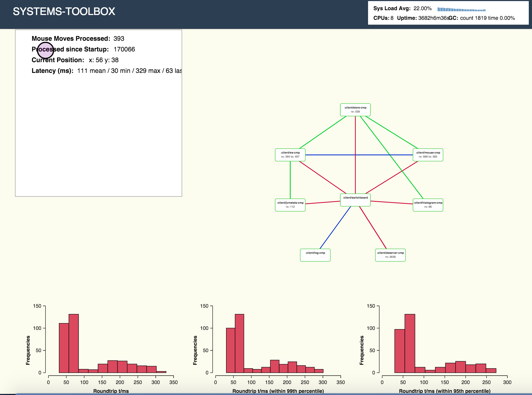Viewport: 532px width, 395px height.
Task: Click the :client/histogram-cmp node
Action: (428, 205)
